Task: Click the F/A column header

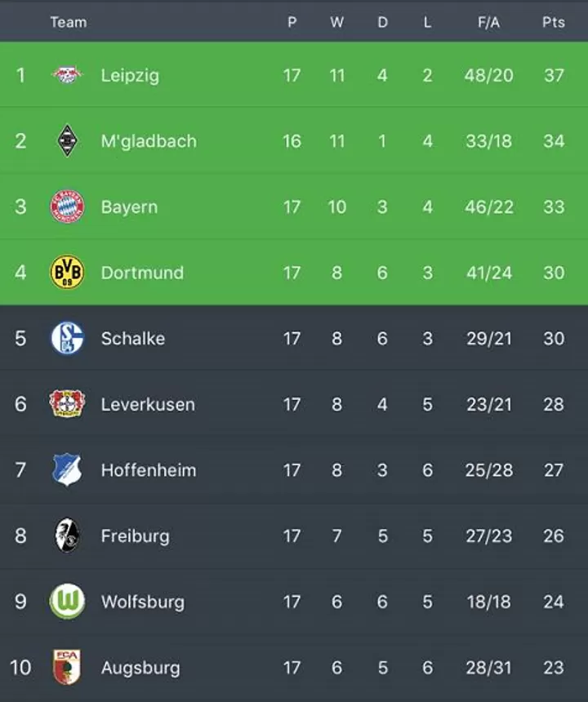Action: click(488, 22)
